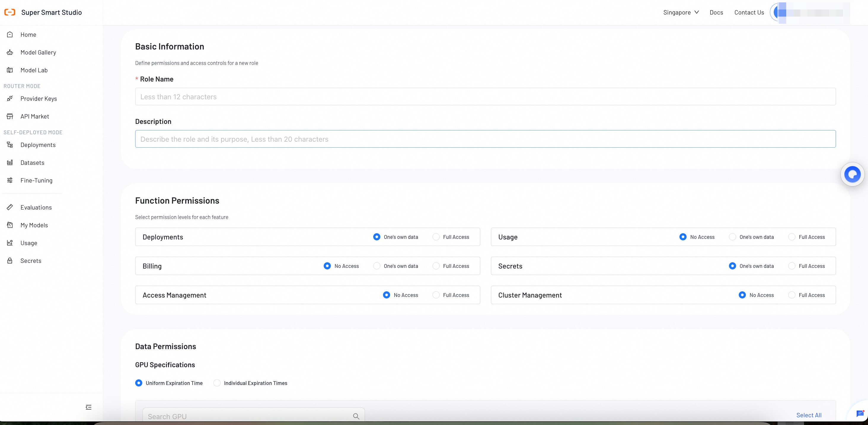Click the Evaluations ruler icon

pos(10,207)
